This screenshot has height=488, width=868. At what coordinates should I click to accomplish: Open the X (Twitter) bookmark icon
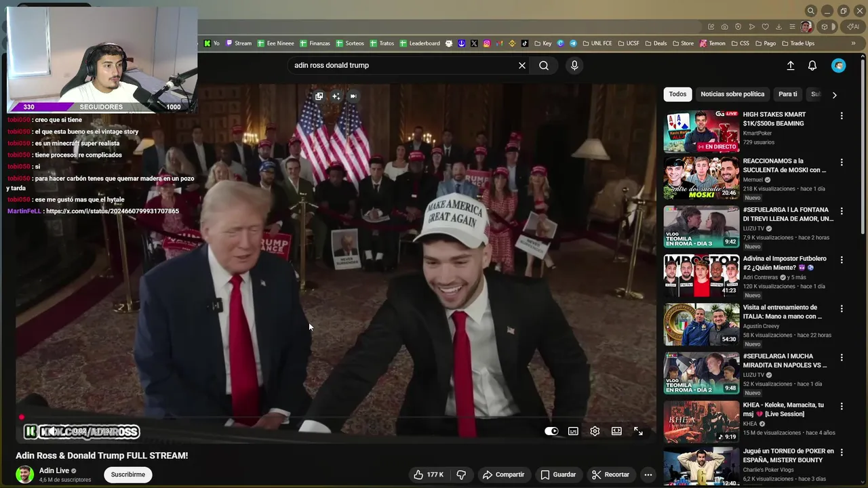474,43
